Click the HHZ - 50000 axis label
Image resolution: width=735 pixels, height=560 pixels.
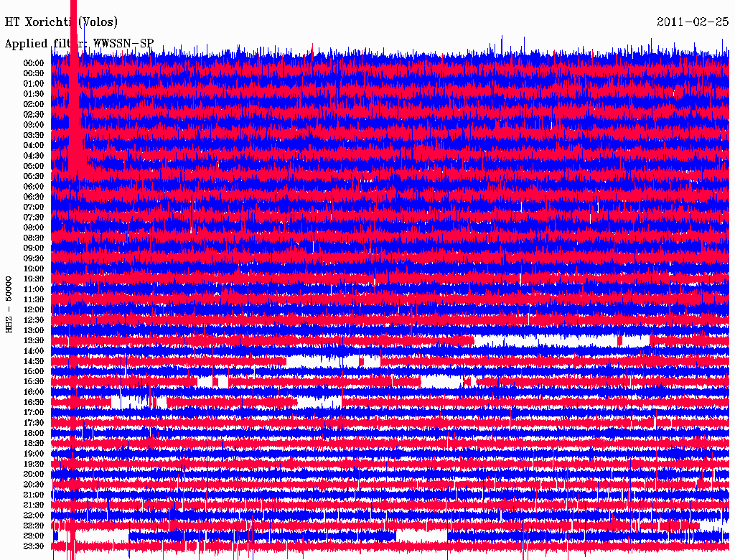9,304
